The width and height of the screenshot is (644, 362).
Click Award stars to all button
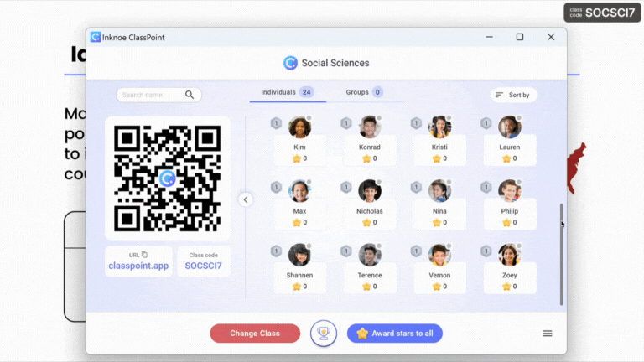pos(395,334)
